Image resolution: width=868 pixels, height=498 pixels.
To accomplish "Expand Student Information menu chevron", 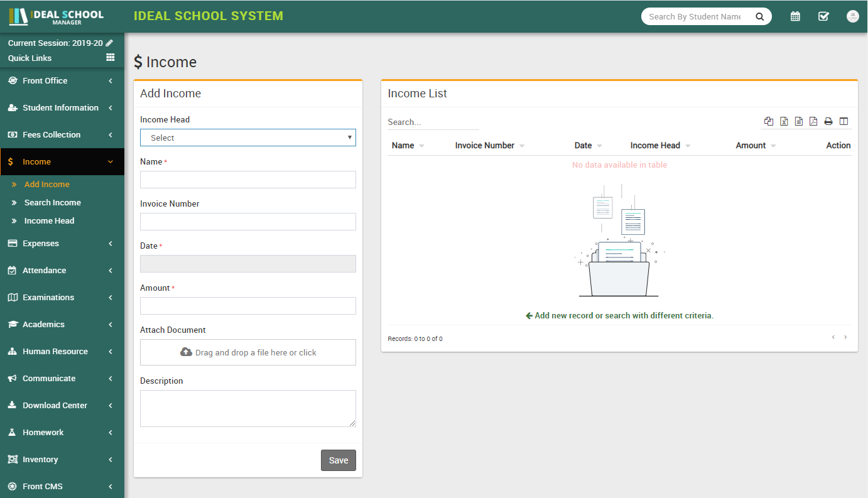I will click(x=111, y=107).
